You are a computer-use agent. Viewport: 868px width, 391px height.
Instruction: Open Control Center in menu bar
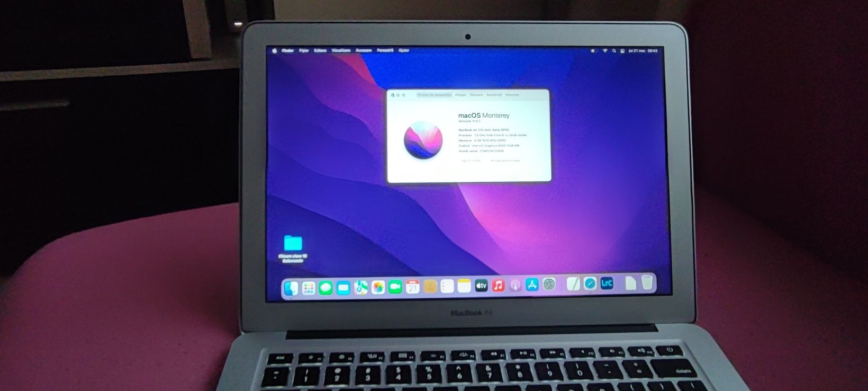(x=622, y=51)
